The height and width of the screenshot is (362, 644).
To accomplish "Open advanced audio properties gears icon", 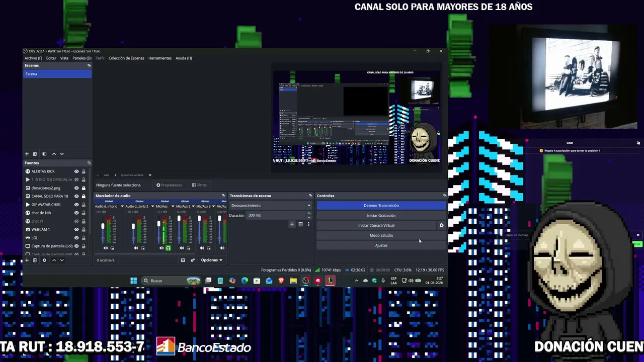I will (192, 260).
